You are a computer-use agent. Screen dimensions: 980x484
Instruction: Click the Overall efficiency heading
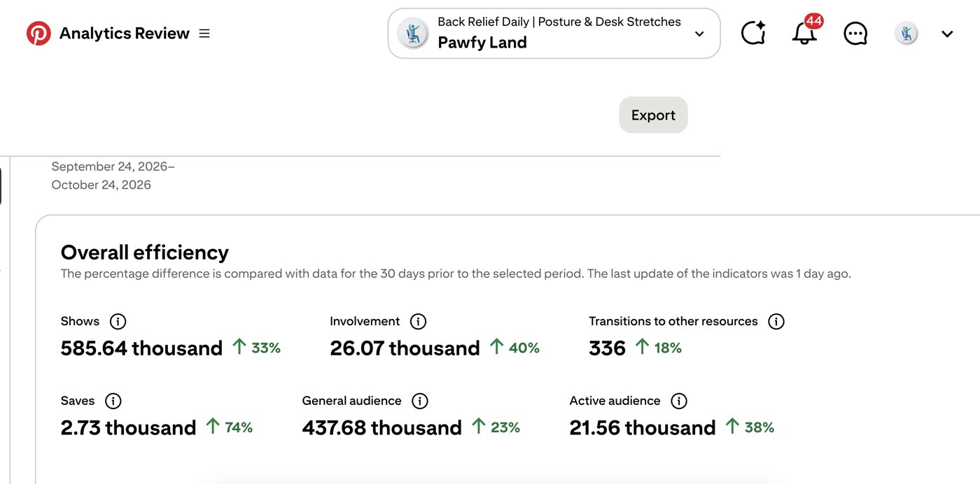tap(145, 252)
